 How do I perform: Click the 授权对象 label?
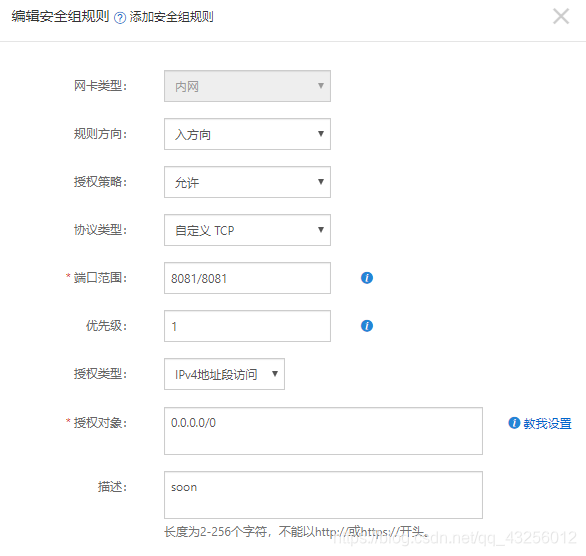100,423
